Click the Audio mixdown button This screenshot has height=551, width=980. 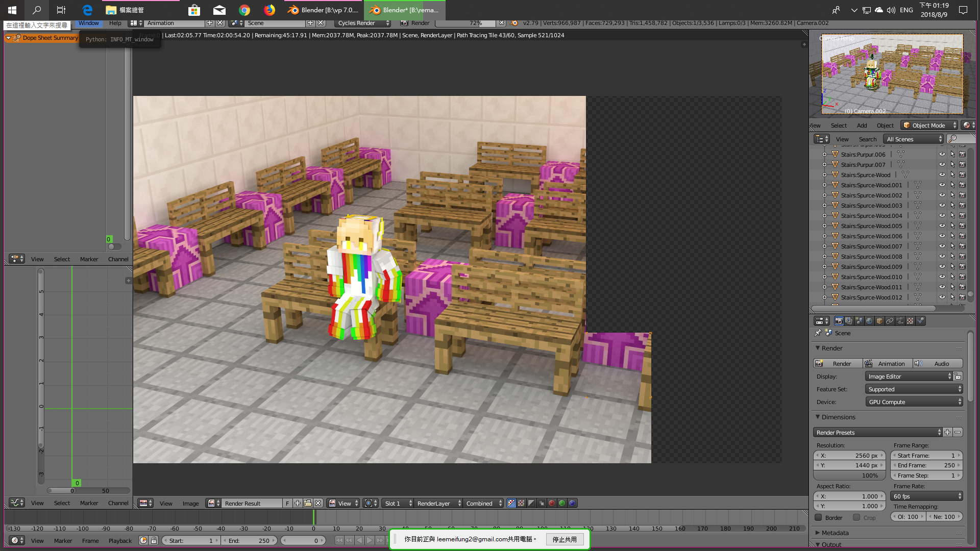pyautogui.click(x=938, y=364)
